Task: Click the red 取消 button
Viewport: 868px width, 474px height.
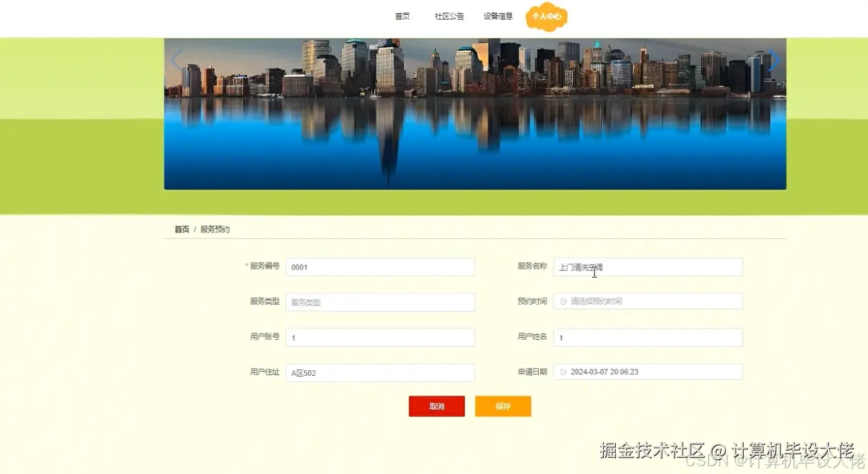Action: click(x=436, y=406)
